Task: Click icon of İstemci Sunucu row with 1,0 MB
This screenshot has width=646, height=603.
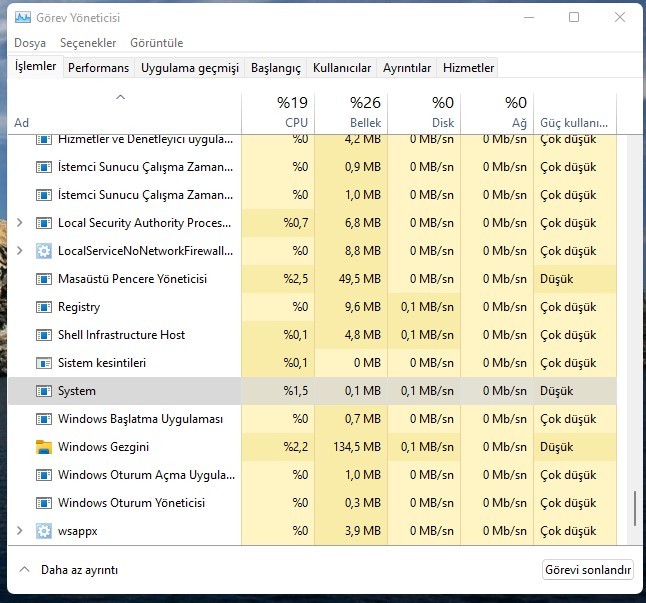Action: (44, 195)
